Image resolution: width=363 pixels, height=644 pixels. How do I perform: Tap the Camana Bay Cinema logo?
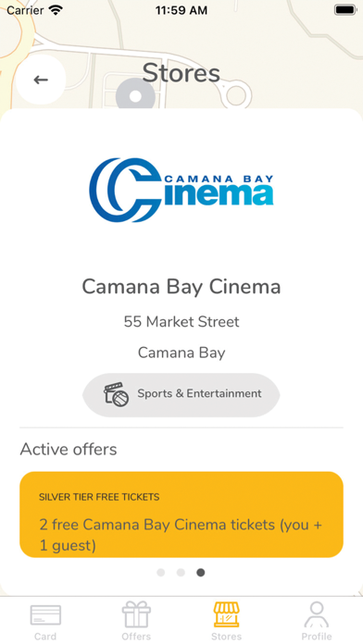pos(181,190)
